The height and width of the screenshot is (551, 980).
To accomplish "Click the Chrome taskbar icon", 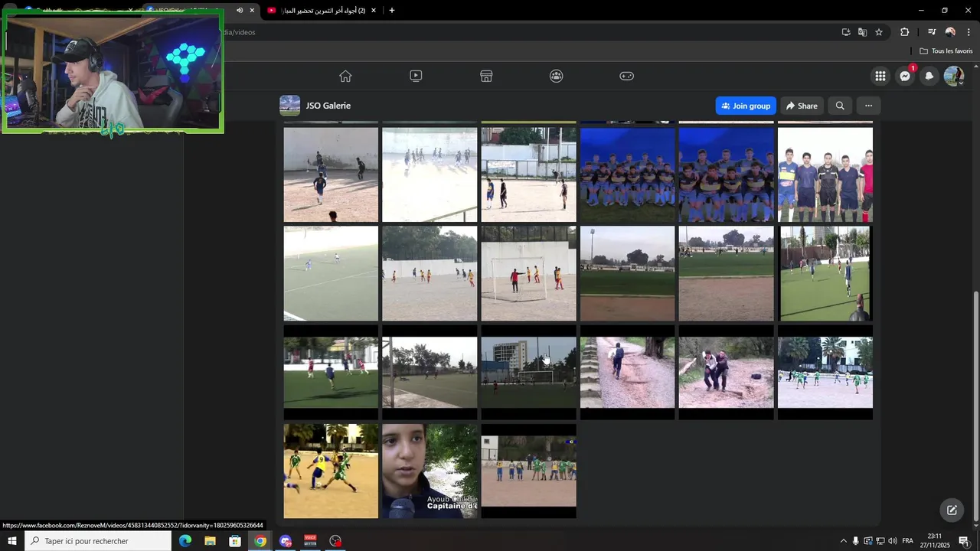I will [x=260, y=541].
